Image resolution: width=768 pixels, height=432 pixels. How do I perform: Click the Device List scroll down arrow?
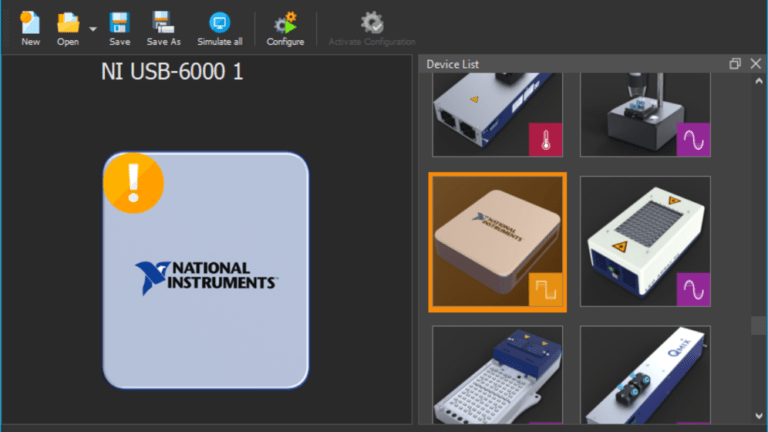pyautogui.click(x=759, y=413)
